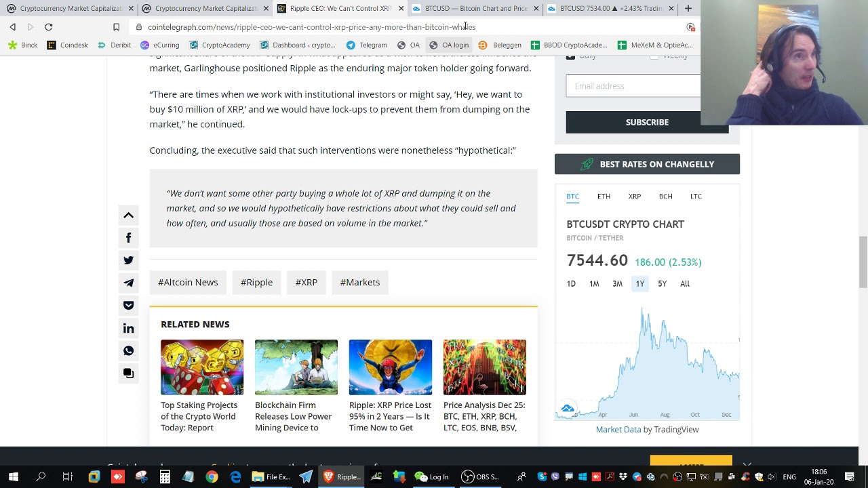Select the ETH tab in crypto widget

[x=604, y=197]
